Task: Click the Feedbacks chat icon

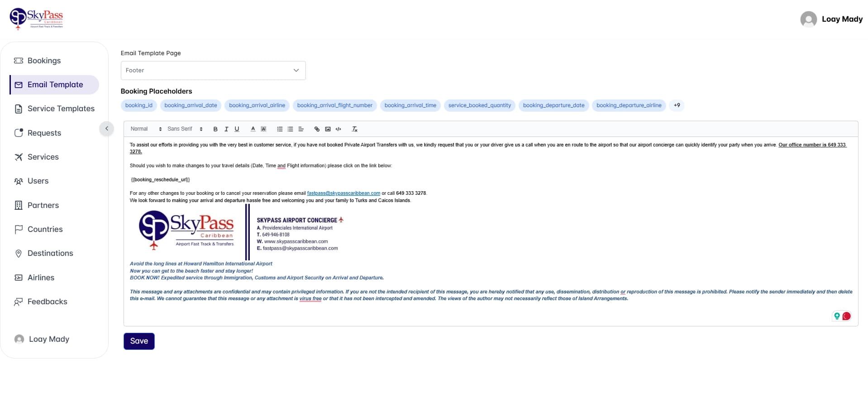Action: coord(19,302)
